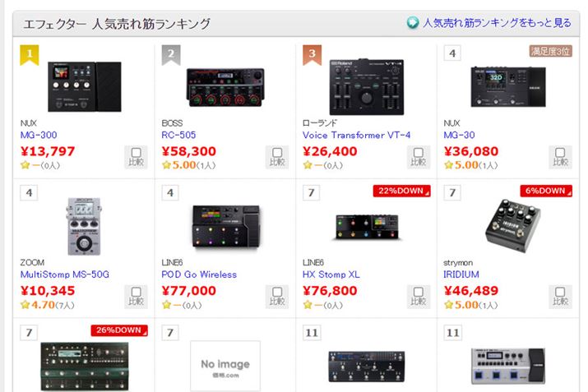588x392 pixels.
Task: Click the POD Go Wireless empty star rating
Action: [182, 305]
